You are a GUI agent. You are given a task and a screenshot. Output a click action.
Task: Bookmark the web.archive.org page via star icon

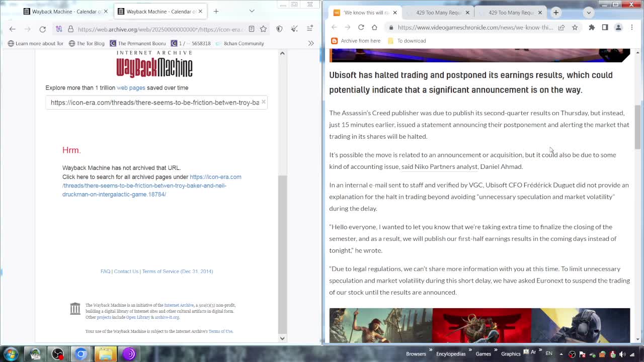point(263,29)
